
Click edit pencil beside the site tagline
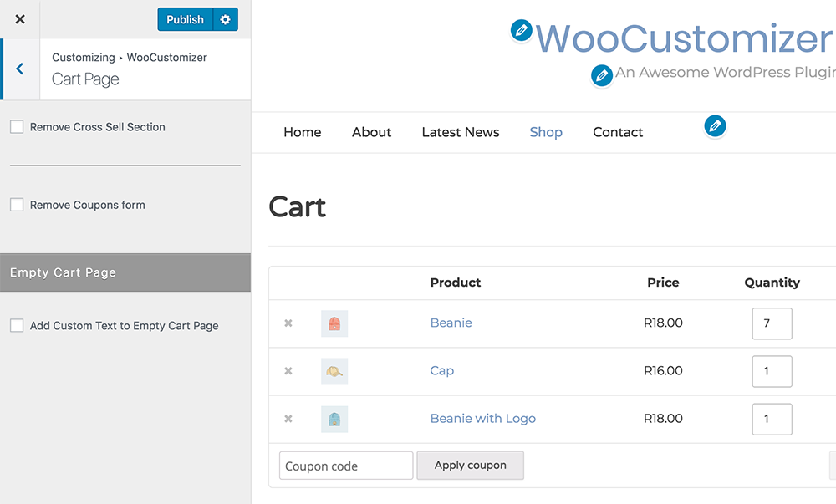(x=601, y=75)
